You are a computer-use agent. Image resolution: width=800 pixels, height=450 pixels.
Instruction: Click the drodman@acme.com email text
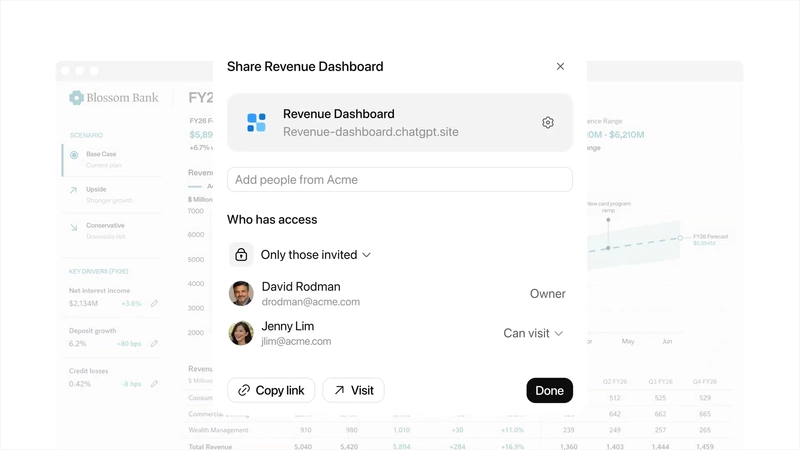click(x=311, y=302)
